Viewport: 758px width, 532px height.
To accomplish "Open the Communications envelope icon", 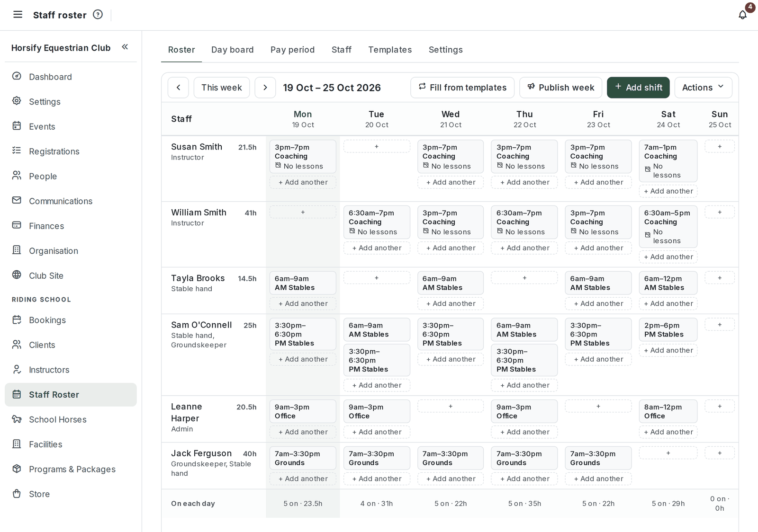I will pos(17,200).
